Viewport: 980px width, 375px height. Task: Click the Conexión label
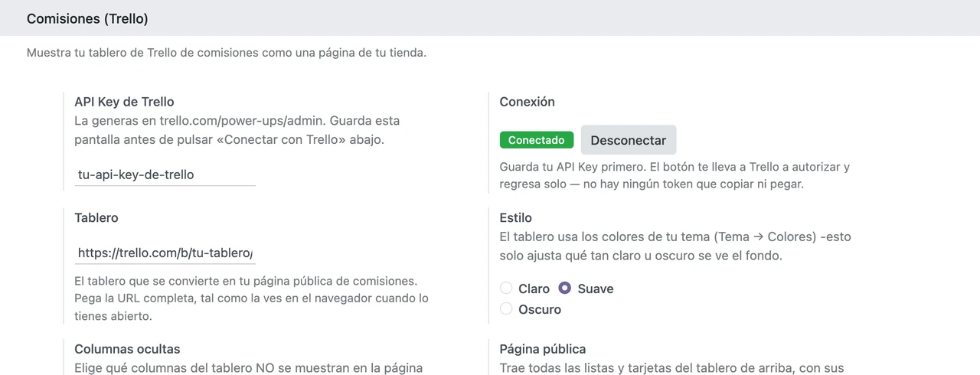pyautogui.click(x=527, y=102)
